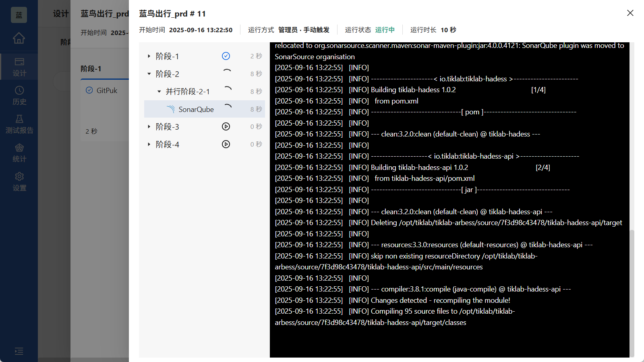Click the 阶段-3 pending play icon
Image resolution: width=644 pixels, height=362 pixels.
tap(226, 126)
